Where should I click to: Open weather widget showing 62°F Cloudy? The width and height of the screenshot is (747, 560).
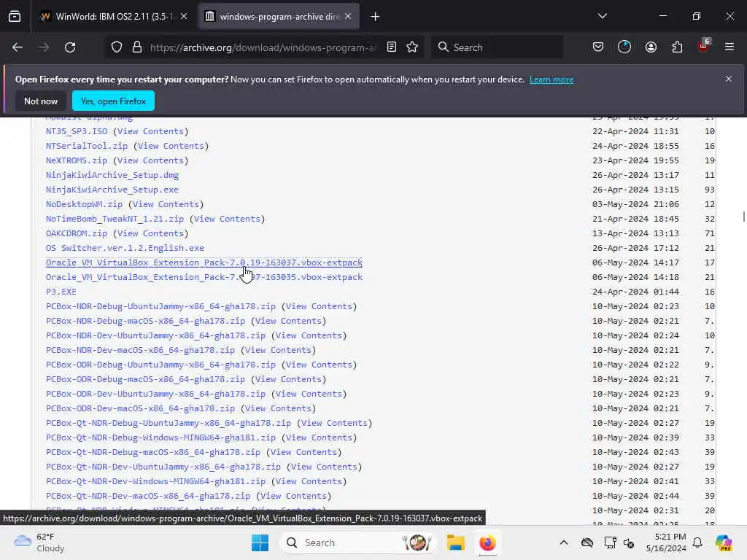[x=39, y=542]
